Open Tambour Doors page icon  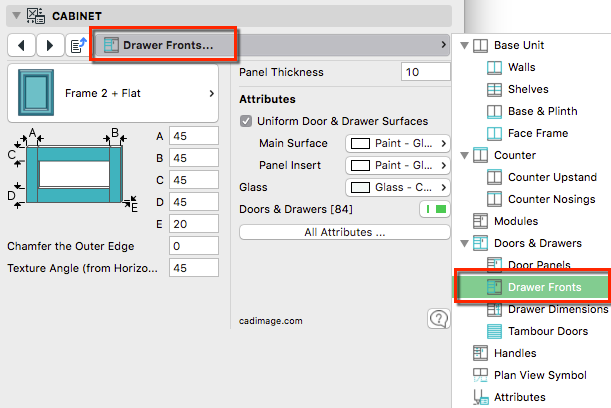point(494,331)
